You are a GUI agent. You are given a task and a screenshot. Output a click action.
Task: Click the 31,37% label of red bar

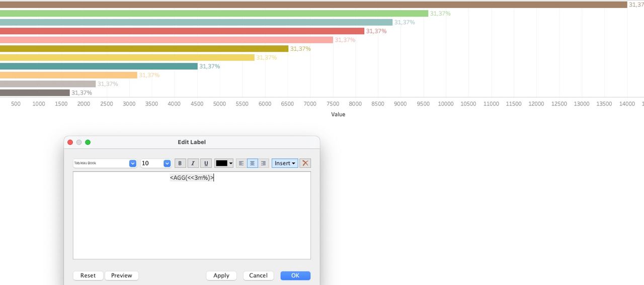tap(376, 31)
